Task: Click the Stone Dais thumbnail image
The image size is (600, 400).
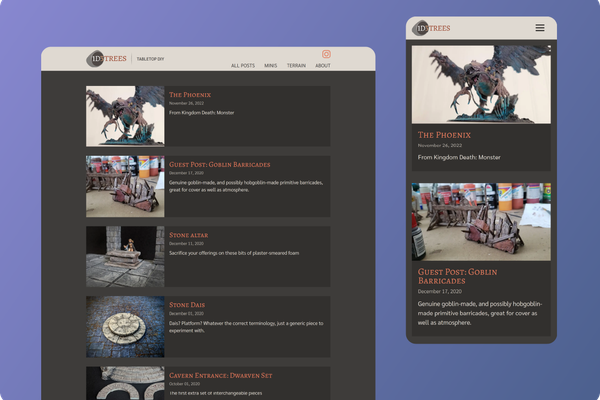Action: [125, 327]
